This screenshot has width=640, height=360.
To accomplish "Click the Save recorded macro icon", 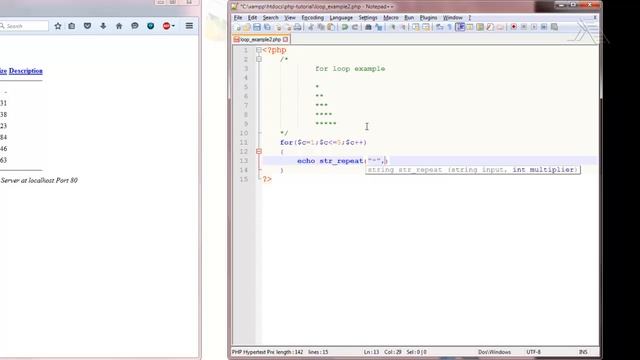I will tap(554, 27).
